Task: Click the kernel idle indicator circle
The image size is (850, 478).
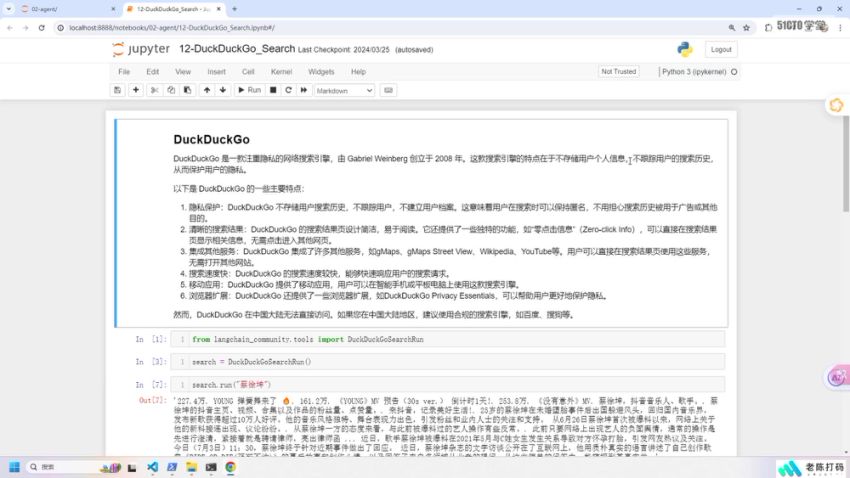Action: coord(734,72)
